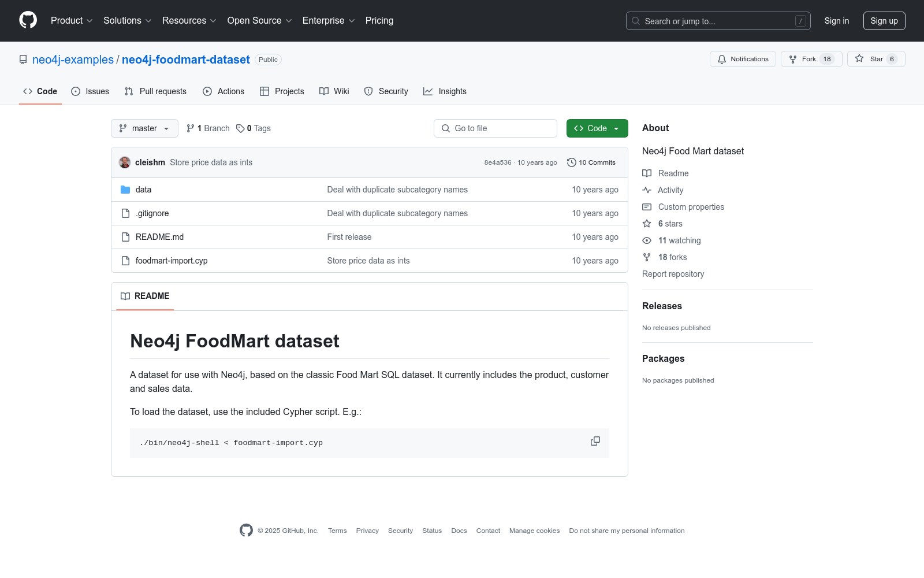The image size is (924, 578).
Task: Click the book icon next to Readme
Action: coord(647,173)
